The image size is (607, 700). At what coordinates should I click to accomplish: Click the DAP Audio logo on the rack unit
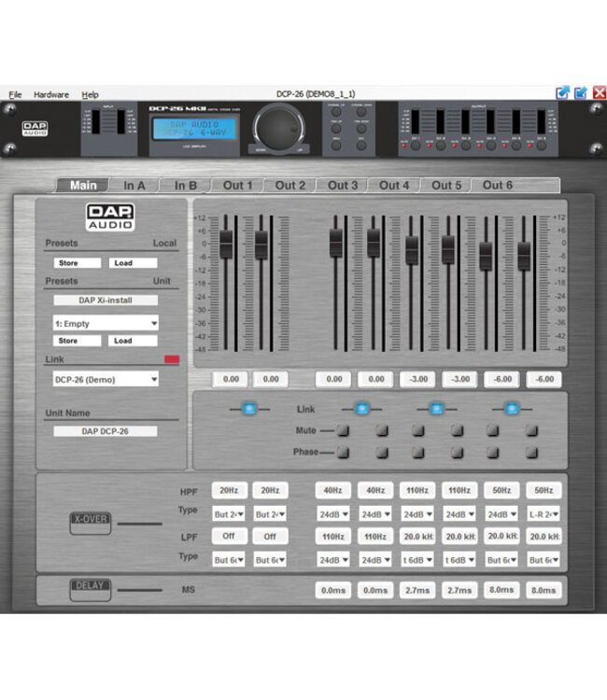coord(35,129)
